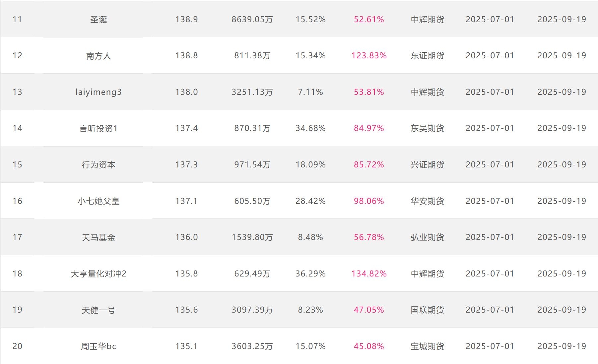
Task: Open the 圣诞 account entry
Action: tap(99, 20)
